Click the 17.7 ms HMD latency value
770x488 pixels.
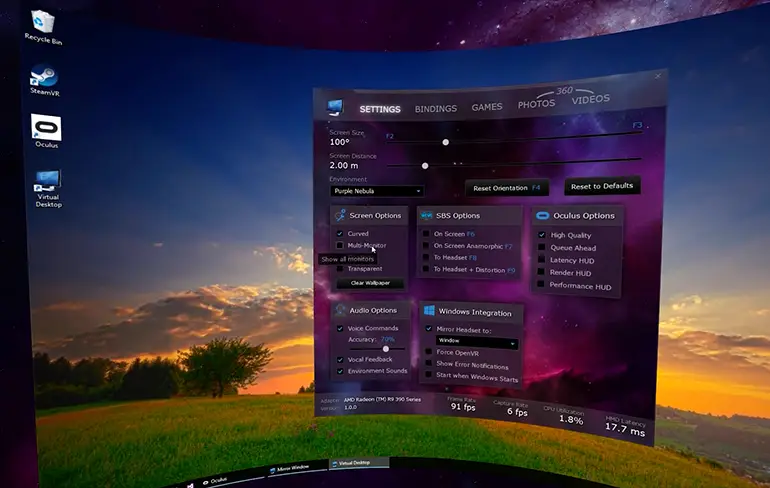coord(625,429)
